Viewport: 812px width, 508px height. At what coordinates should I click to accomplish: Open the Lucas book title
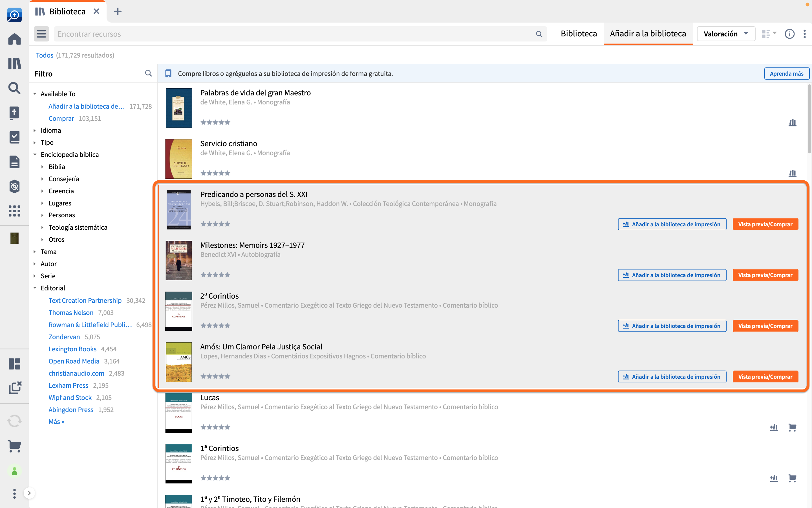click(210, 397)
